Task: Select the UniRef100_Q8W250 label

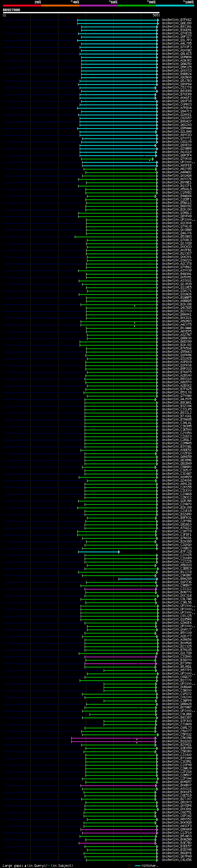Action: (177, 64)
